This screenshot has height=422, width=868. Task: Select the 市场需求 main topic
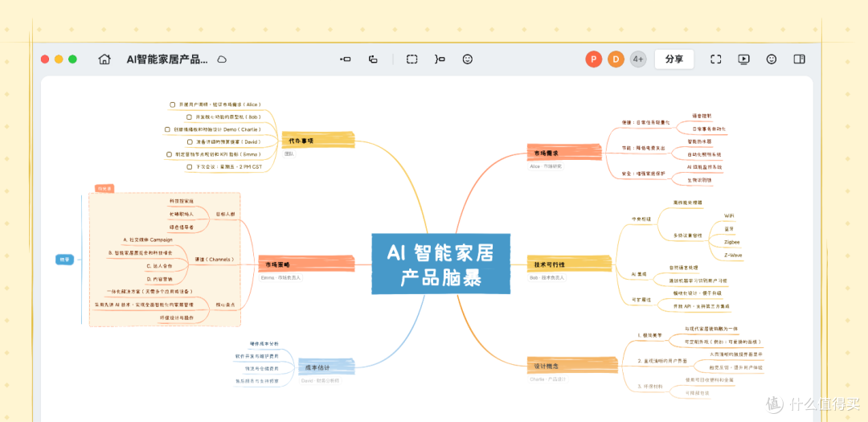(564, 152)
